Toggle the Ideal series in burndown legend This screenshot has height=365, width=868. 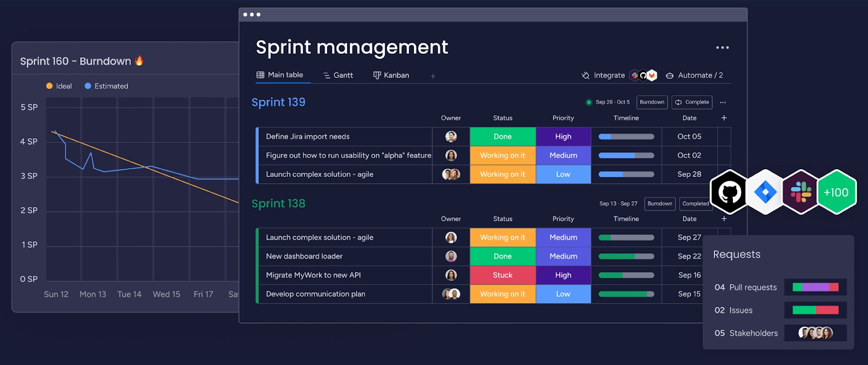[59, 86]
